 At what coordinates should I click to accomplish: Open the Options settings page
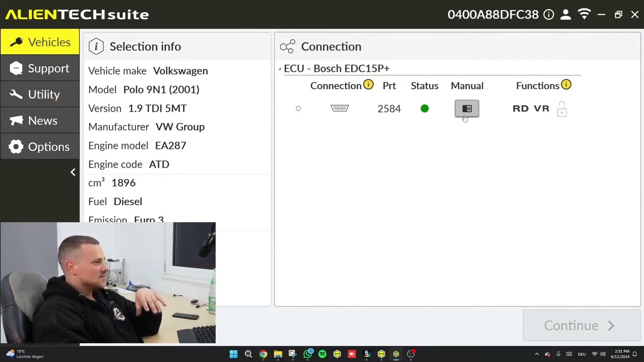[x=40, y=147]
